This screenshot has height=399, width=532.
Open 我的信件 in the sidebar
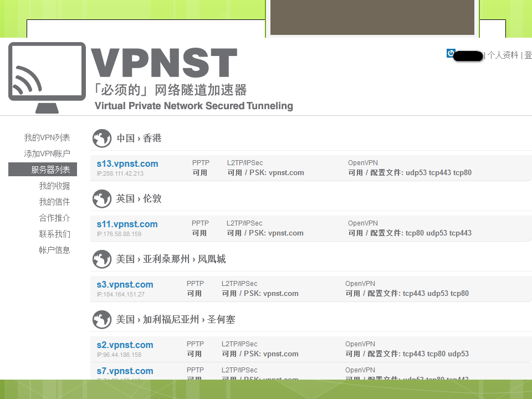[54, 202]
